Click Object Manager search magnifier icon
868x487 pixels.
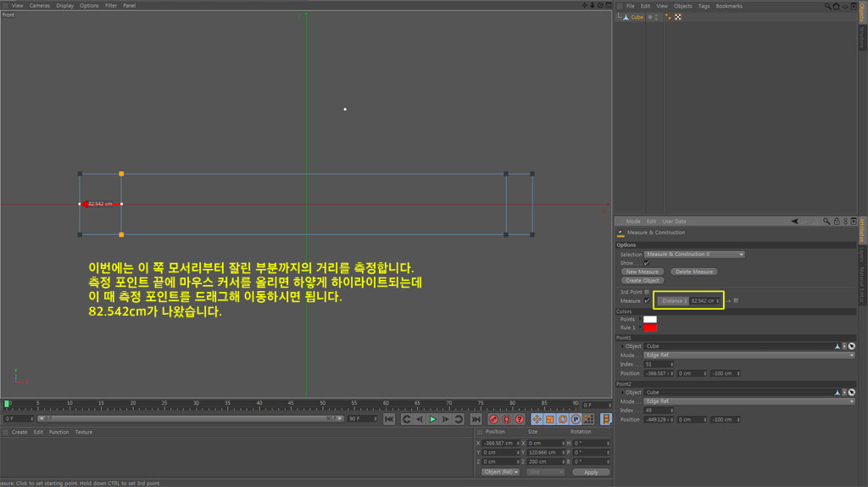click(827, 6)
